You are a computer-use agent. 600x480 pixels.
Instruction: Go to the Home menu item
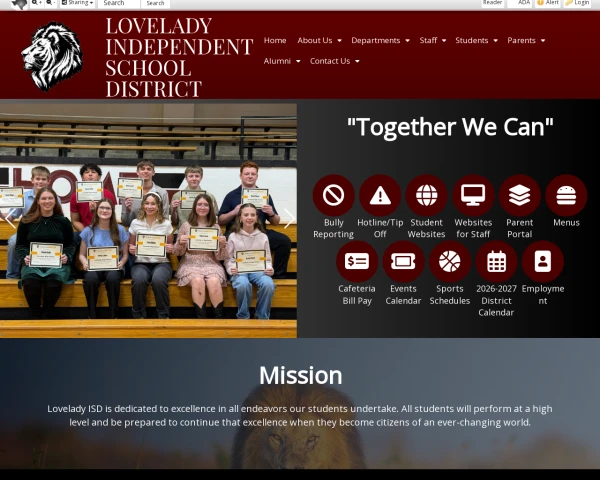click(x=275, y=41)
